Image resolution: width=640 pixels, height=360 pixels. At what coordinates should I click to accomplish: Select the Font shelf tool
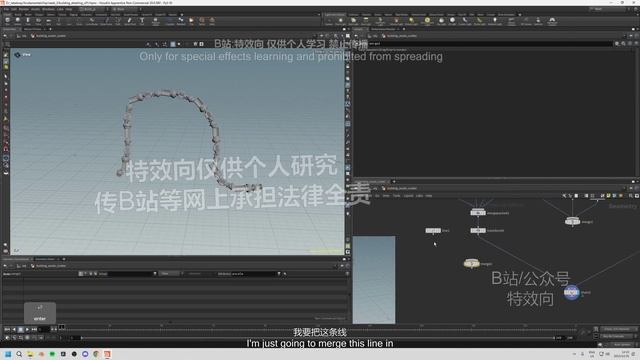[142, 21]
